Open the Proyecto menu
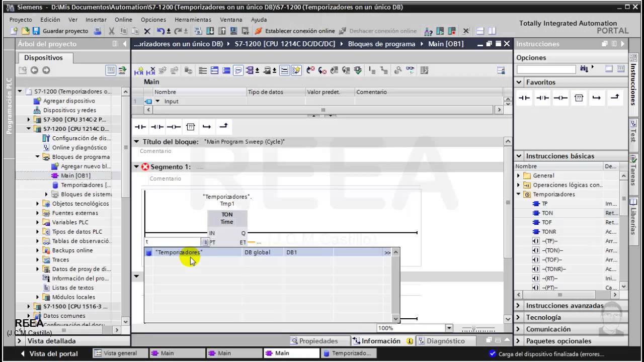Image resolution: width=644 pixels, height=362 pixels. [21, 20]
